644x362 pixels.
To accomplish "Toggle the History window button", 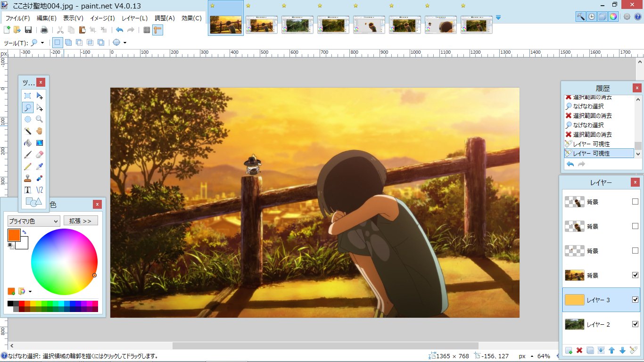I will 592,17.
